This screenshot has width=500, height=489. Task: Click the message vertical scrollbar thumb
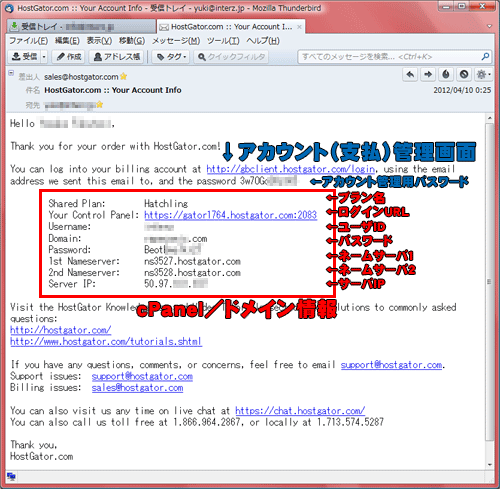click(489, 282)
